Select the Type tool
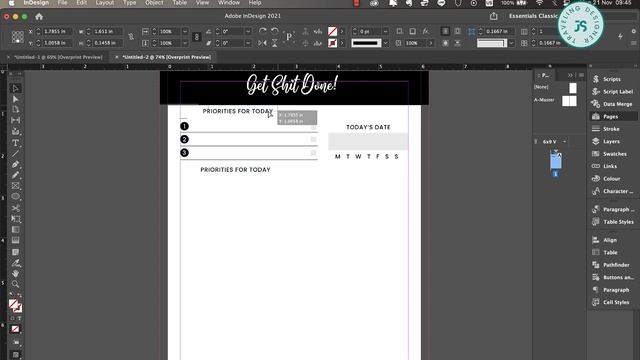 tap(16, 143)
